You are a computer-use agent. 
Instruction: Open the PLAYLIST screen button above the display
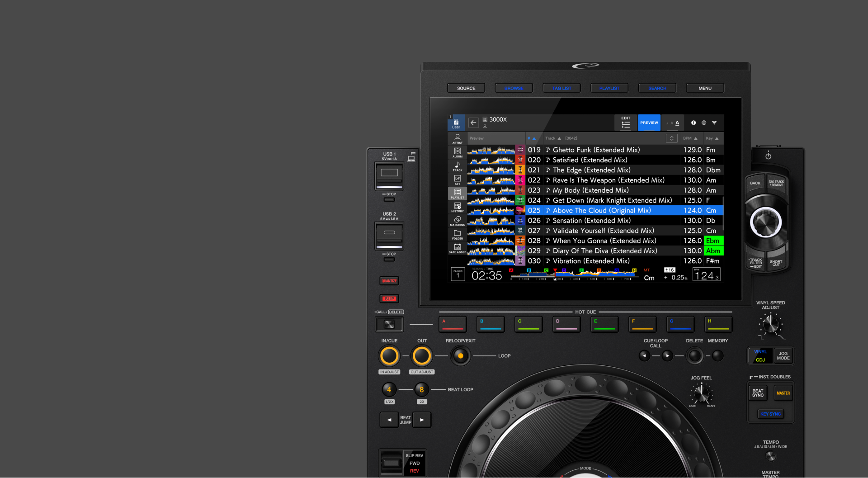(x=609, y=88)
